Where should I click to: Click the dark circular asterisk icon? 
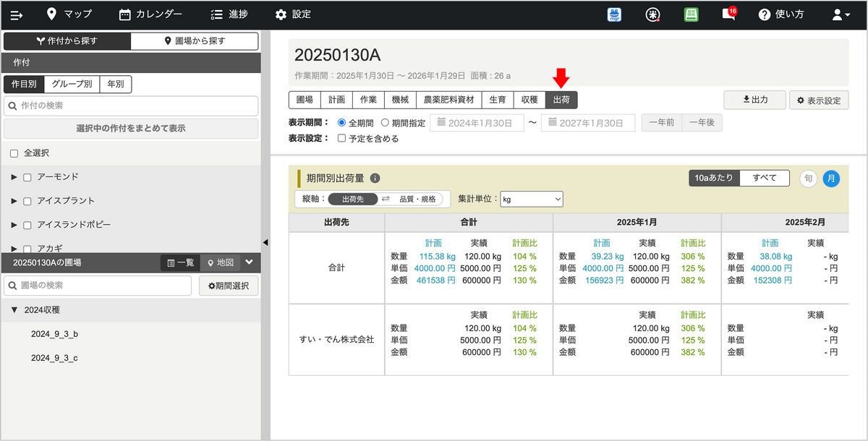654,14
